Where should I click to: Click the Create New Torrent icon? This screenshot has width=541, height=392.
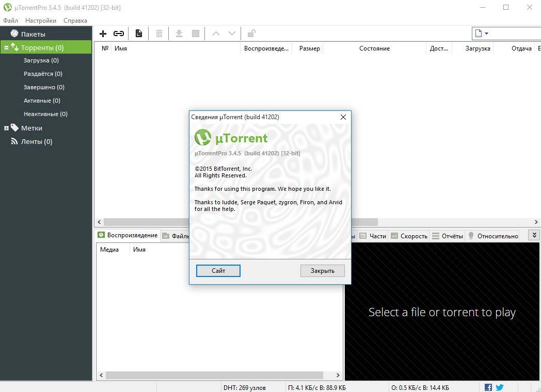(x=138, y=33)
